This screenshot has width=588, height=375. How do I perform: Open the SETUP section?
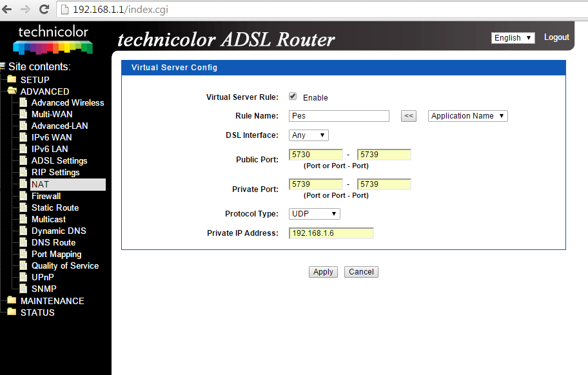point(35,80)
